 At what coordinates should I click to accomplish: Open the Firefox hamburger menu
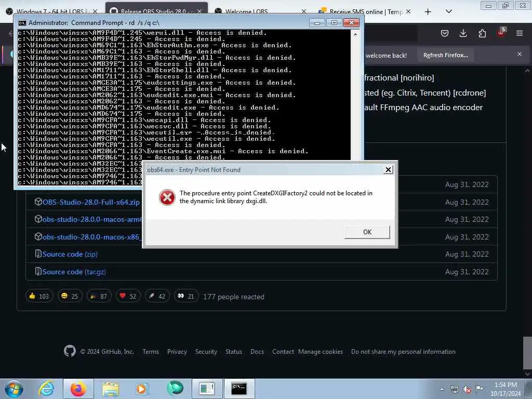pyautogui.click(x=520, y=33)
